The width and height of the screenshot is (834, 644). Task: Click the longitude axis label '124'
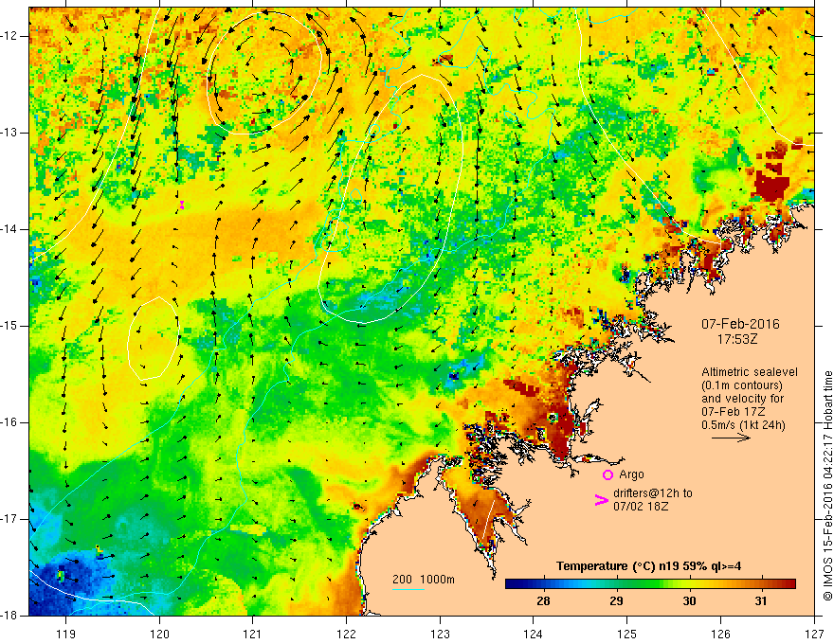pyautogui.click(x=534, y=634)
